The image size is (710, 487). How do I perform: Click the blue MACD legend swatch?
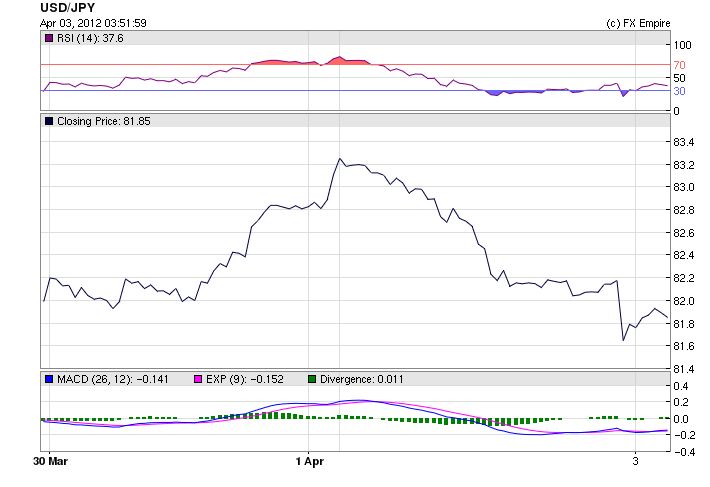pyautogui.click(x=49, y=379)
